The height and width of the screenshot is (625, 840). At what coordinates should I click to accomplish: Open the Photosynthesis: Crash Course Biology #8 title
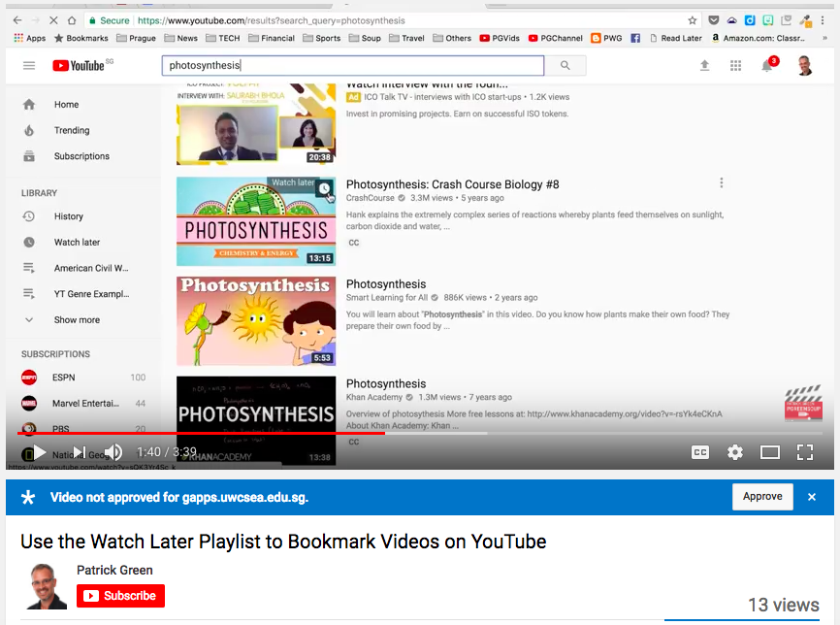tap(452, 184)
